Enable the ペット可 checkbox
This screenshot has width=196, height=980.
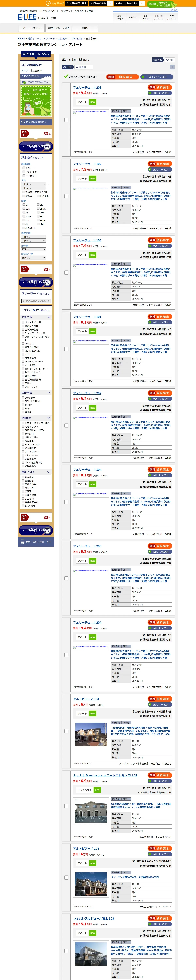[23, 488]
